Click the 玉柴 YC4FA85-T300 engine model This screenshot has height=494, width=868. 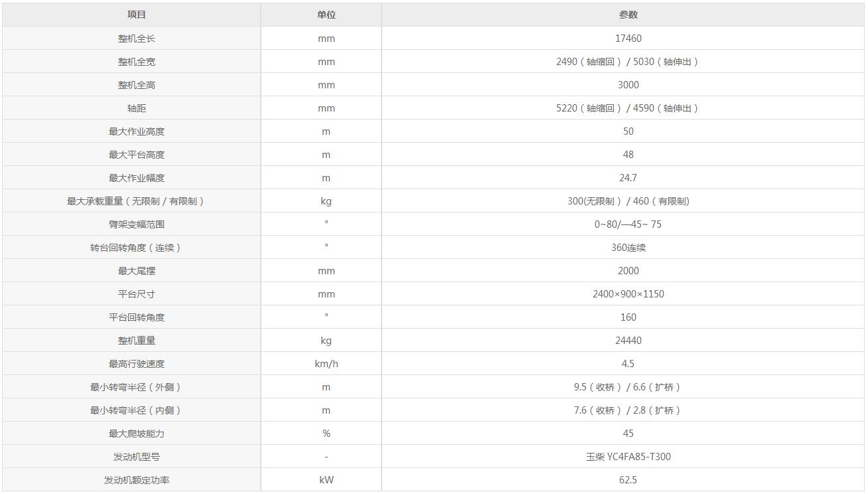coord(628,457)
